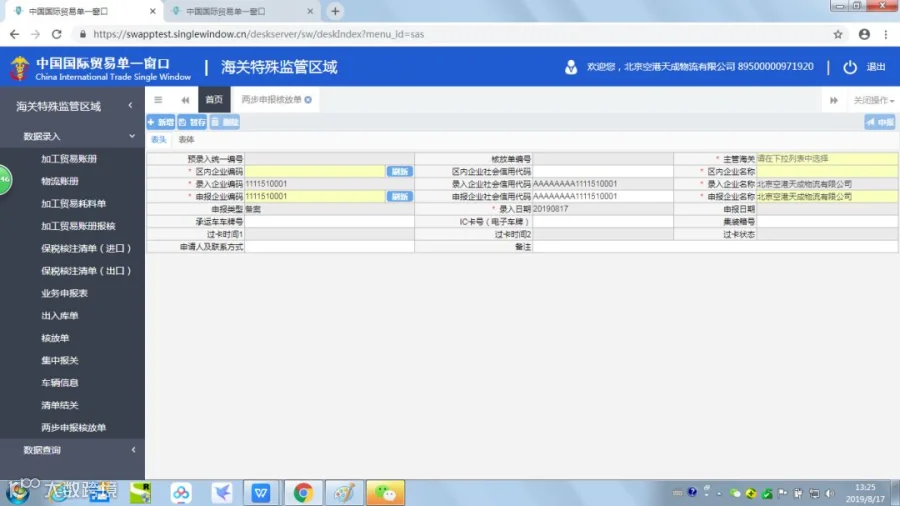Click the power 退出 logout icon
The height and width of the screenshot is (506, 900).
click(849, 67)
